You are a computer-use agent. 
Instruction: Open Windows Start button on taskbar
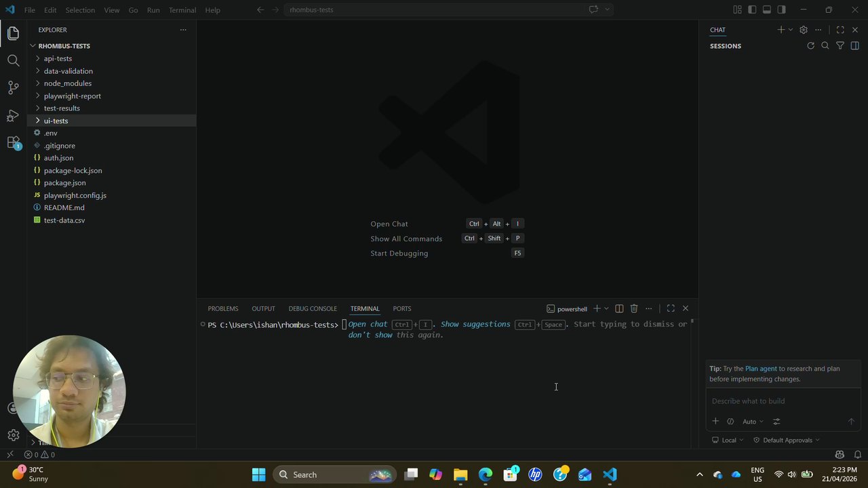[x=258, y=474]
